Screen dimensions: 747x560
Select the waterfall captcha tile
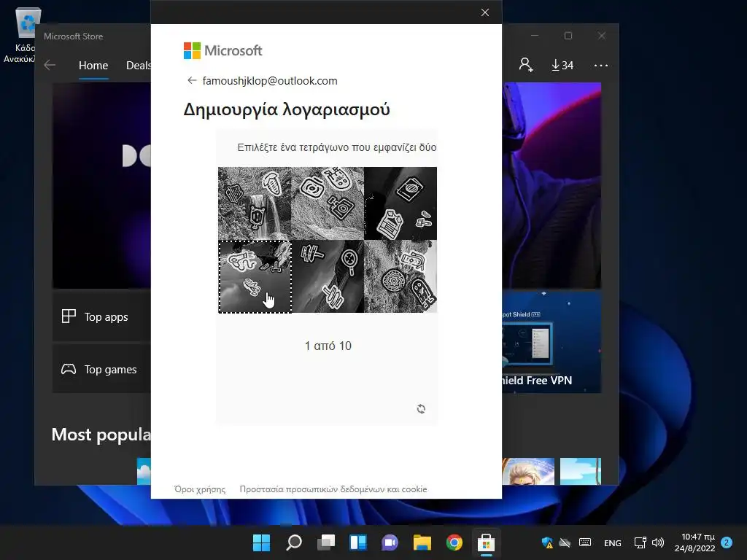point(255,203)
